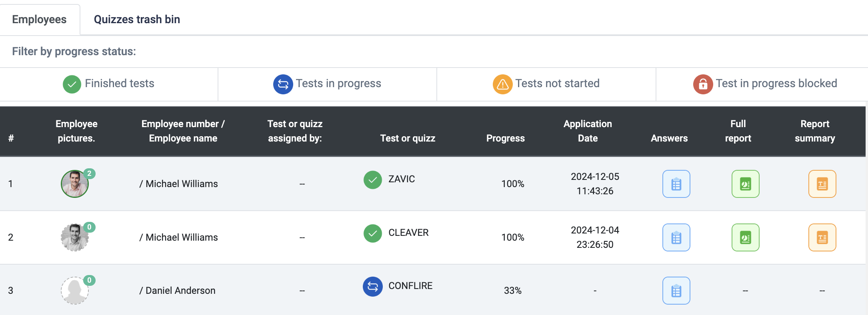The width and height of the screenshot is (868, 315).
Task: Switch to Quizzes trash bin tab
Action: pos(137,19)
